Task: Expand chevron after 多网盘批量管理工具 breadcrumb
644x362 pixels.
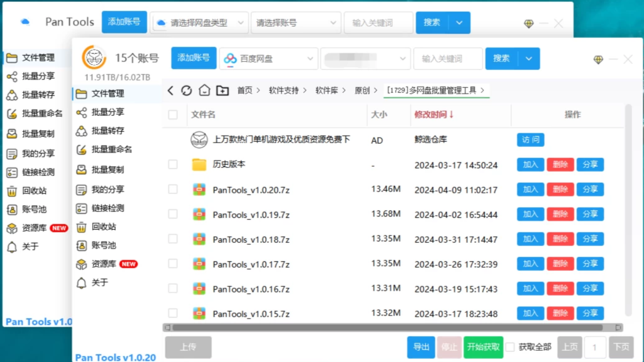Action: point(482,90)
